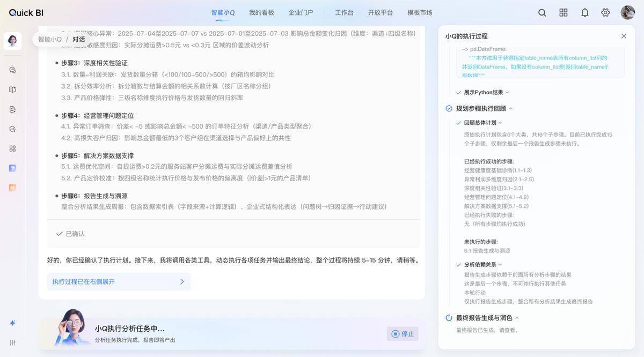Click 解决方案数据支撑(5.1-5.2) line in panel
The image size is (644, 357).
coord(496,206)
